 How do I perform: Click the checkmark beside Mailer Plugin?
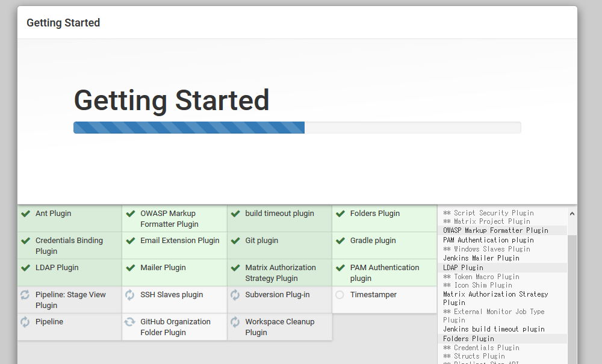tap(131, 268)
